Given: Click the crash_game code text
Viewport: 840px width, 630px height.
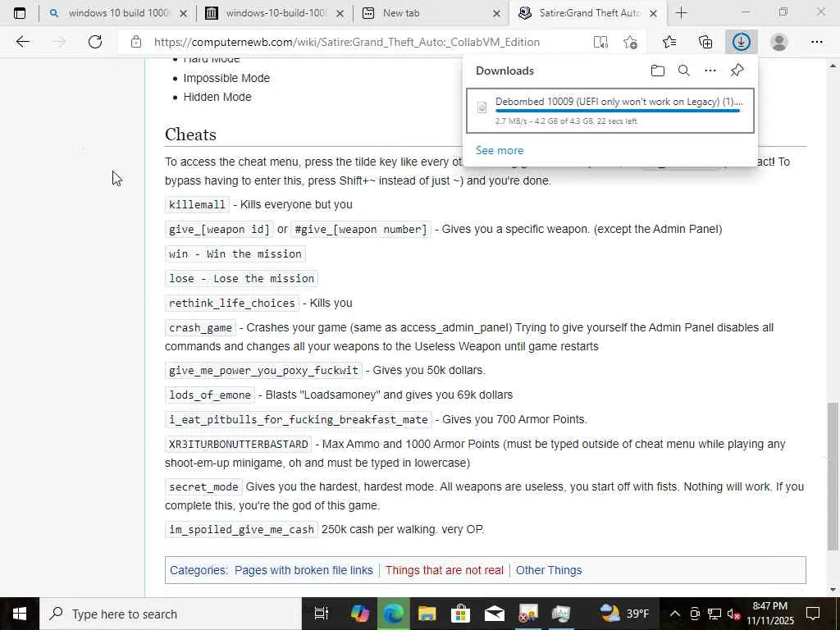Looking at the screenshot, I should [200, 328].
